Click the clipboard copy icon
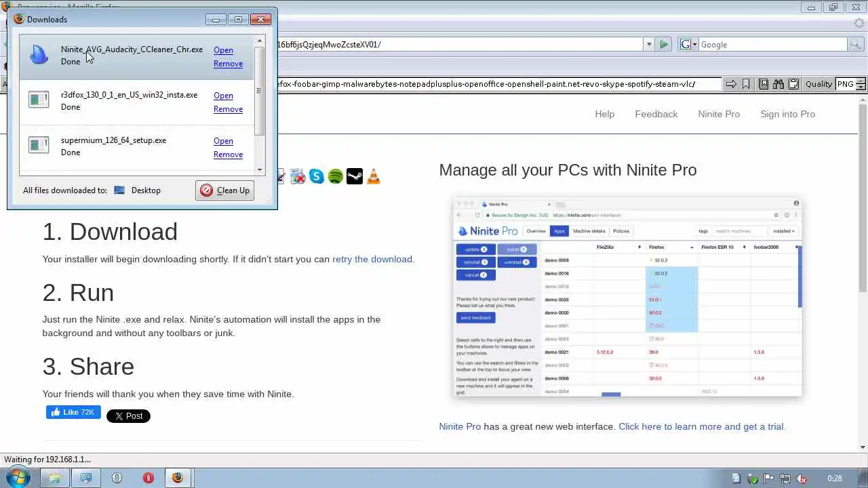868x488 pixels. (793, 84)
